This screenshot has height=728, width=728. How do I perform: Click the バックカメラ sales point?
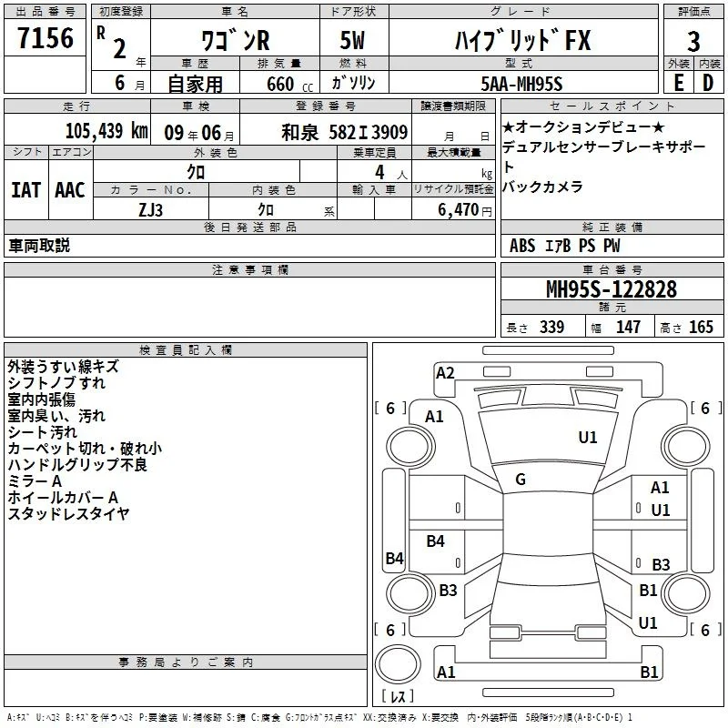click(x=542, y=187)
